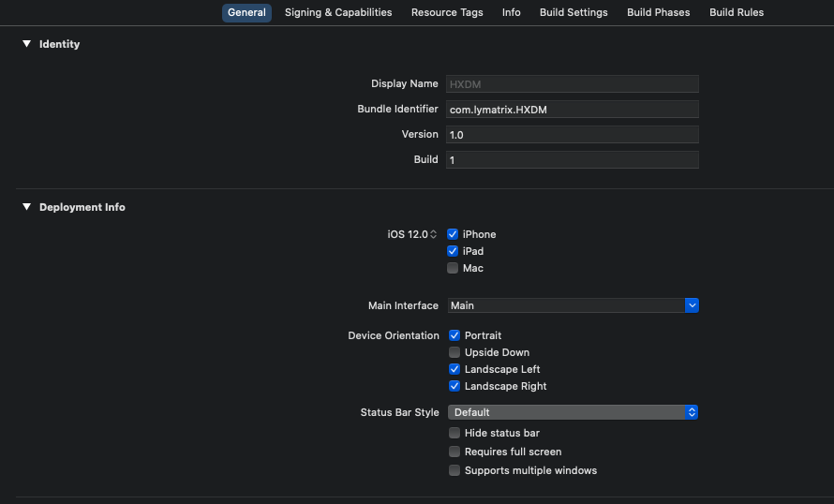Open the Build Phases tab
The width and height of the screenshot is (834, 504).
tap(658, 12)
